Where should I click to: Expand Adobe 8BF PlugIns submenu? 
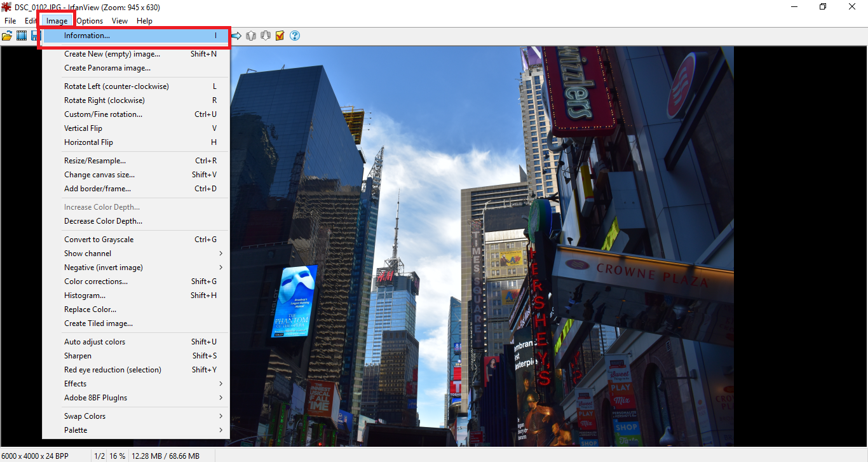click(x=135, y=398)
